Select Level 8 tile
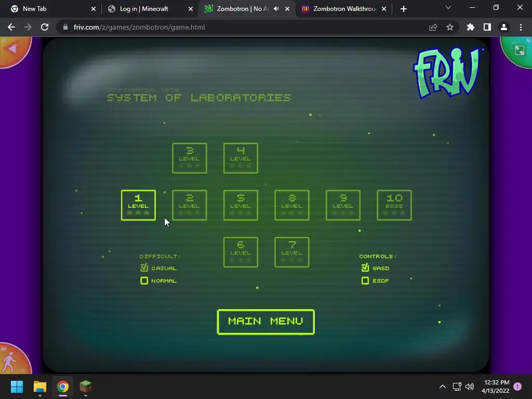This screenshot has width=532, height=399. coord(292,205)
